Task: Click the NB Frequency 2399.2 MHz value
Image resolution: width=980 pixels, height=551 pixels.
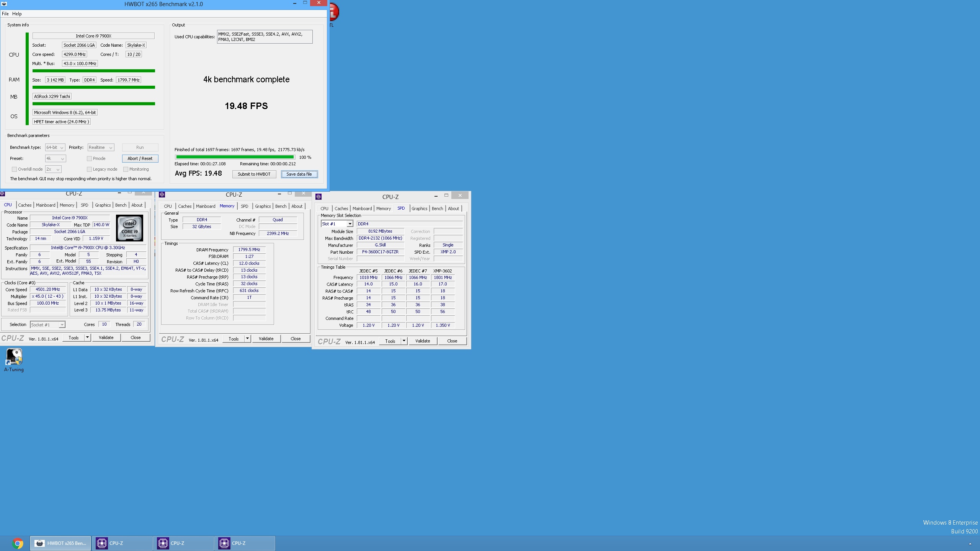Action: [x=278, y=233]
